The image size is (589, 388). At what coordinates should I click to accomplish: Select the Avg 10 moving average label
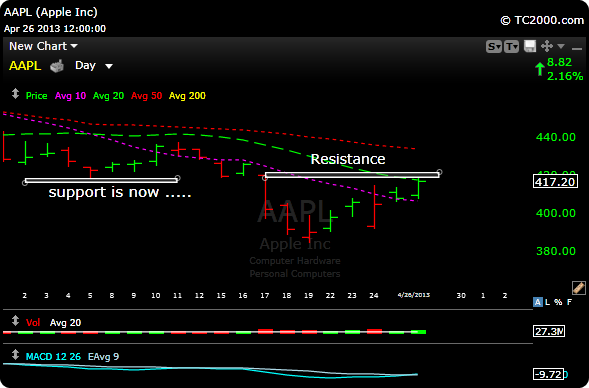click(70, 96)
